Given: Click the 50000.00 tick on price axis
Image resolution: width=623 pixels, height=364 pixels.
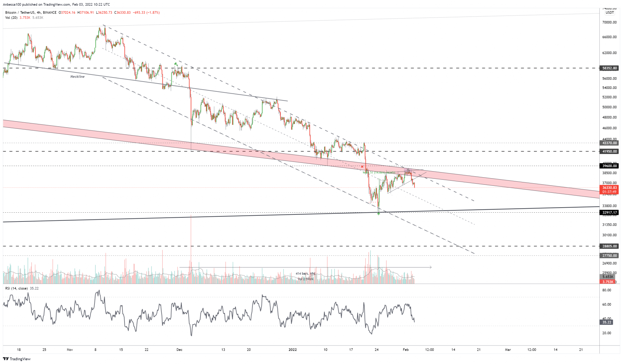Looking at the screenshot, I should point(610,107).
